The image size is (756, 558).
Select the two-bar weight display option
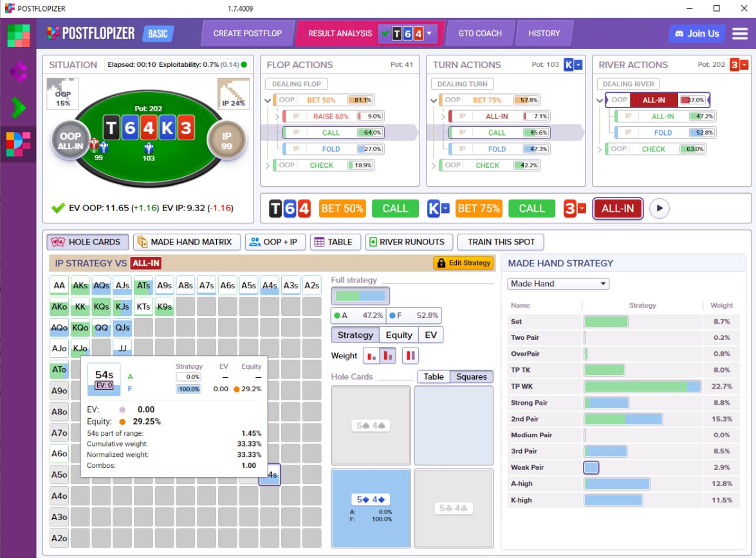pos(388,355)
